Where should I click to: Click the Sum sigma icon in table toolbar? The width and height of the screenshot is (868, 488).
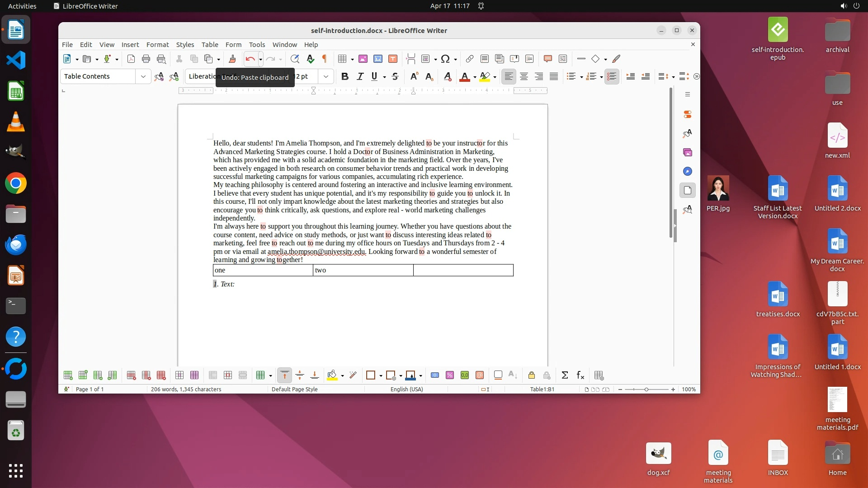(565, 375)
